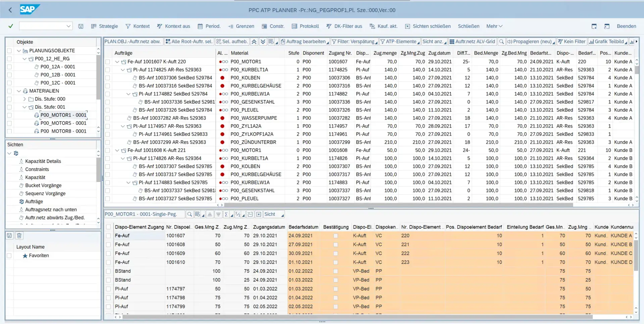Click Kontext aus in the toolbar
This screenshot has height=324, width=644.
pyautogui.click(x=174, y=26)
